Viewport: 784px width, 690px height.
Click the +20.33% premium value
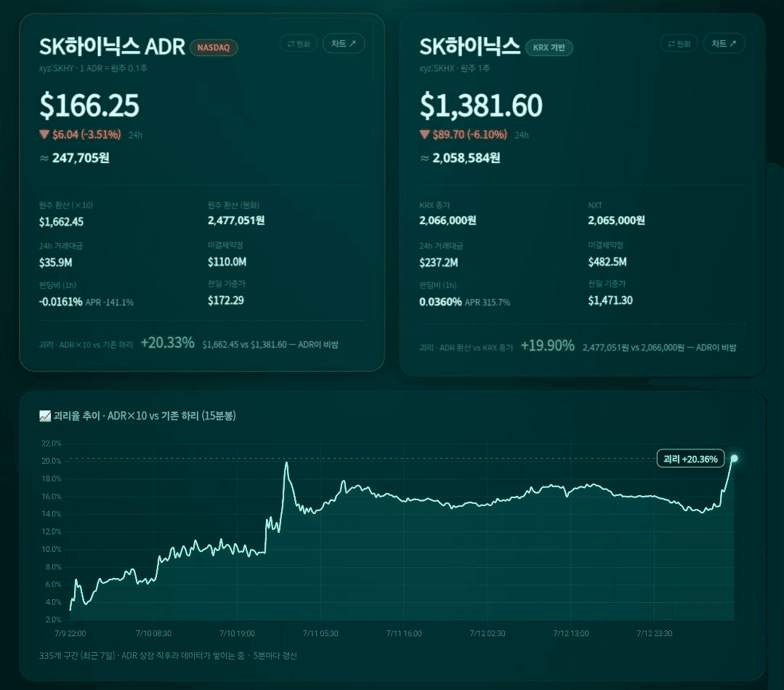(x=168, y=342)
